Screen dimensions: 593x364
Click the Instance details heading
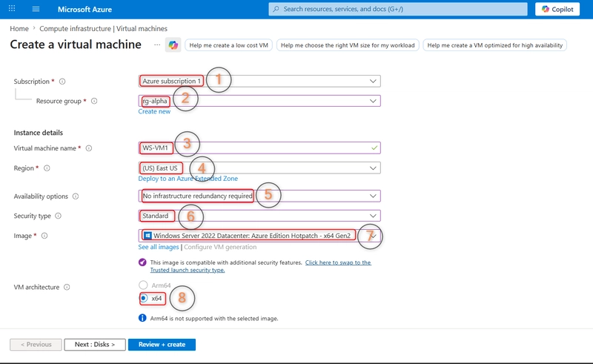click(39, 133)
